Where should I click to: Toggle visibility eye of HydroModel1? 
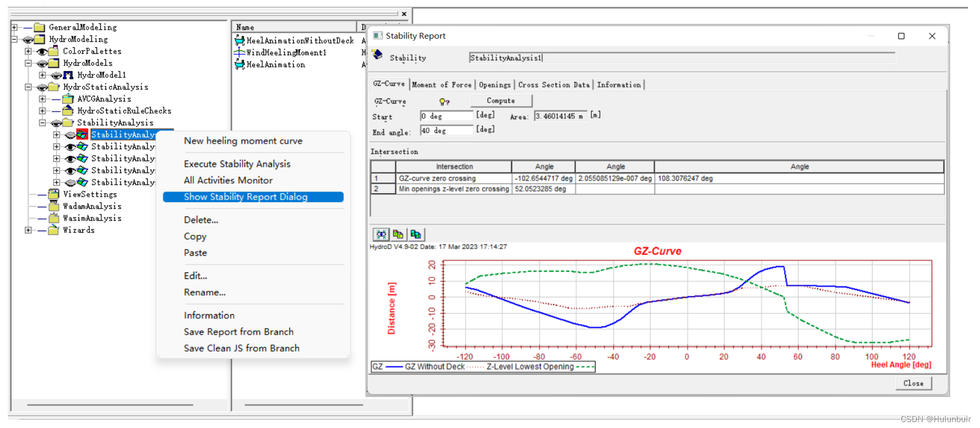[x=56, y=76]
